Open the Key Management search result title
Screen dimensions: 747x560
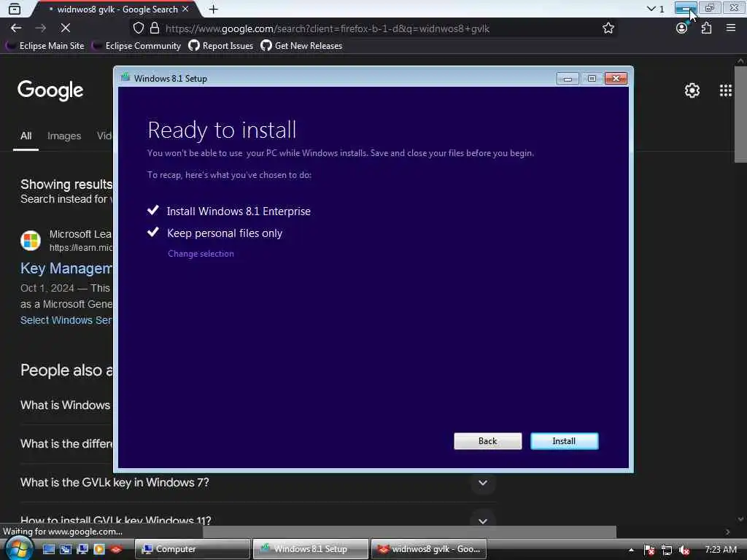[66, 268]
